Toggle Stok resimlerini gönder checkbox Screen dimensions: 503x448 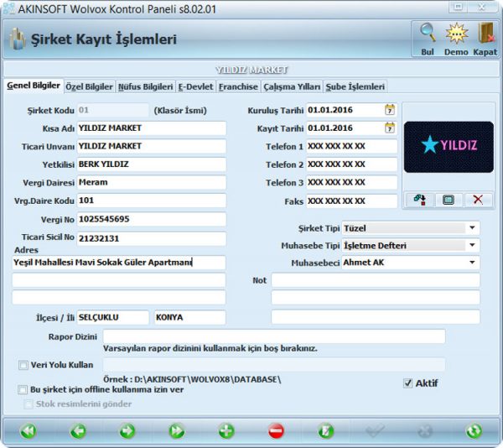pos(29,404)
